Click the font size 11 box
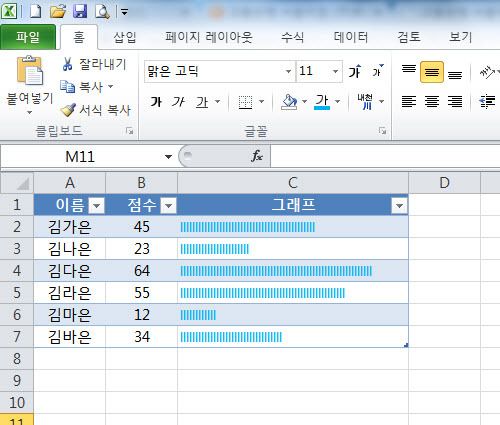500x425 pixels. (x=313, y=71)
